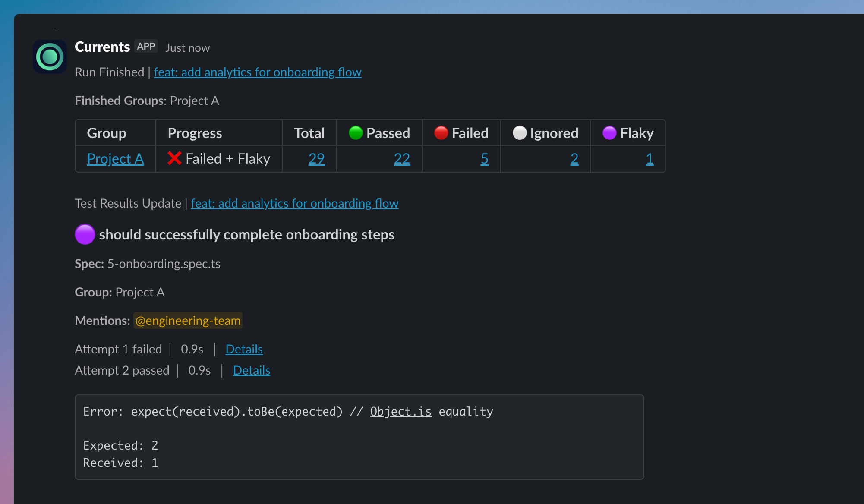The height and width of the screenshot is (504, 864).
Task: Click the @engineering-team mention
Action: coord(188,321)
